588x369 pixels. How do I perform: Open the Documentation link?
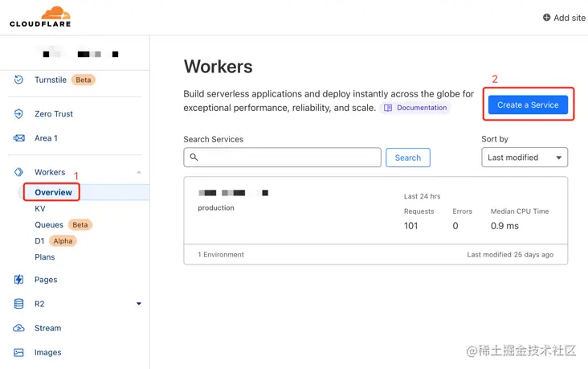click(415, 108)
